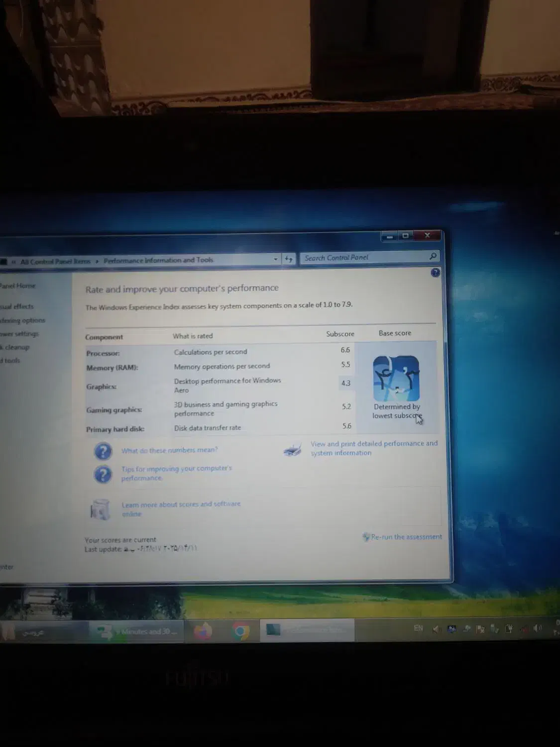Click 'All Control Panel Items' in breadcrumb

tap(55, 261)
